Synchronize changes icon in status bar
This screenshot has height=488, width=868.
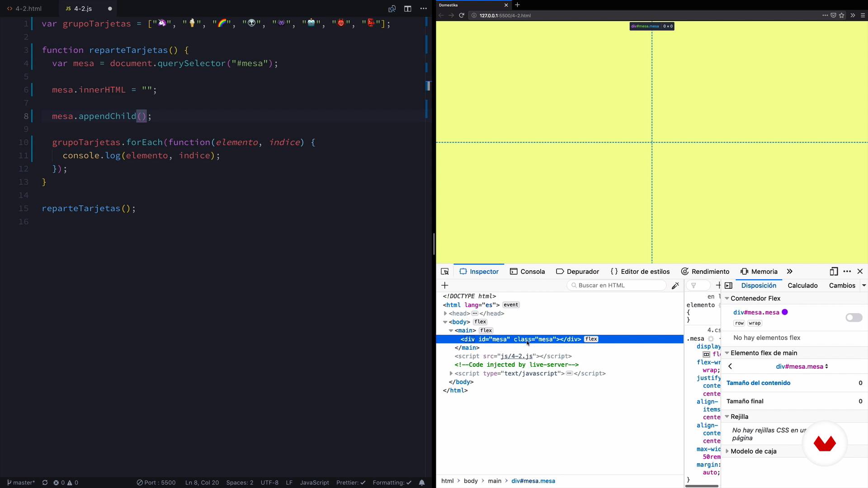click(x=45, y=483)
